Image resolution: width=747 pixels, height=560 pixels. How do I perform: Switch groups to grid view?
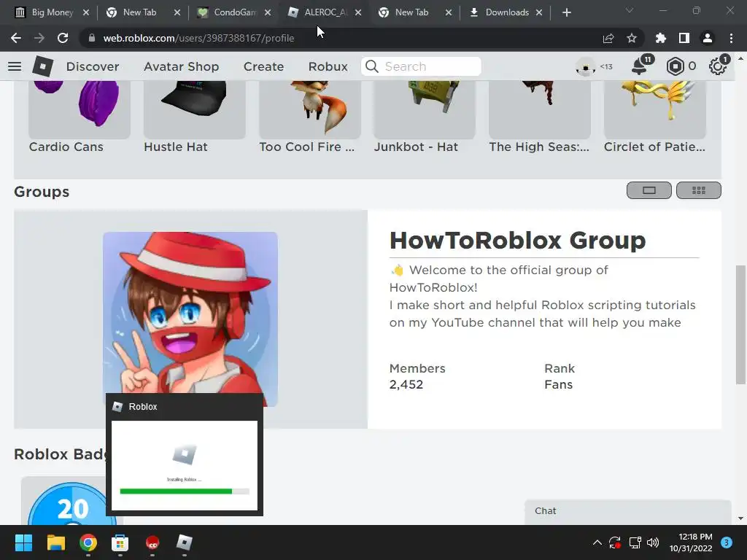click(x=698, y=190)
